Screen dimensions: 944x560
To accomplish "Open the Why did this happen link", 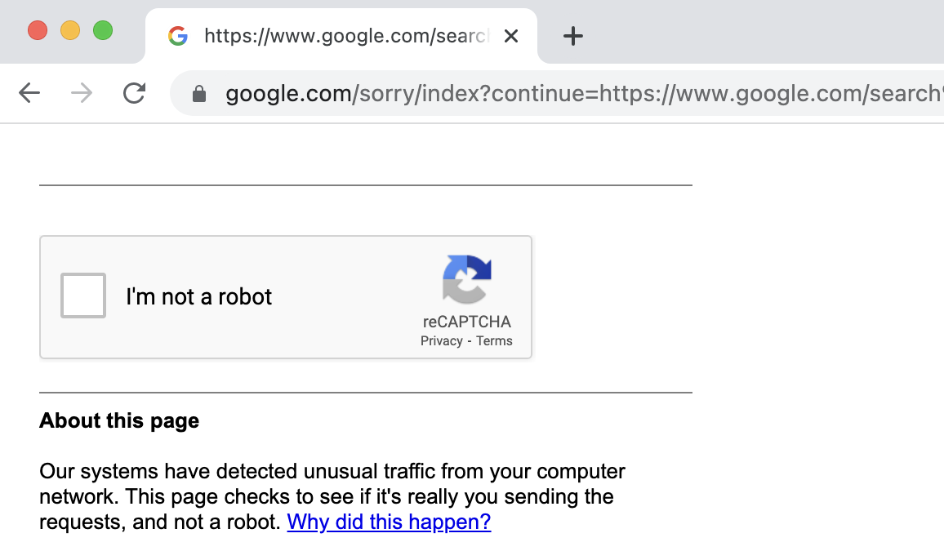I will (x=389, y=521).
